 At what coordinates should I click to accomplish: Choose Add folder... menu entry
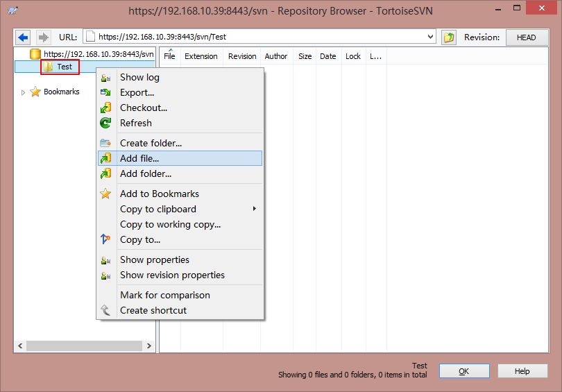point(180,173)
